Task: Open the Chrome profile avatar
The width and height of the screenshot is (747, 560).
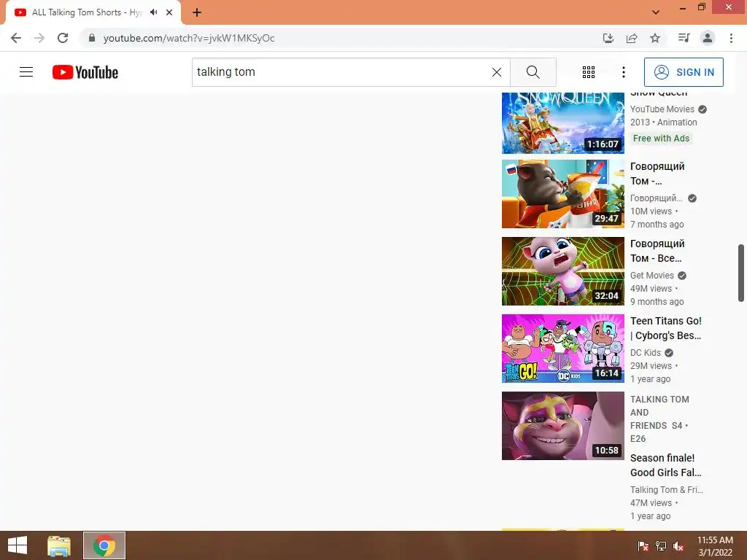Action: 708,38
